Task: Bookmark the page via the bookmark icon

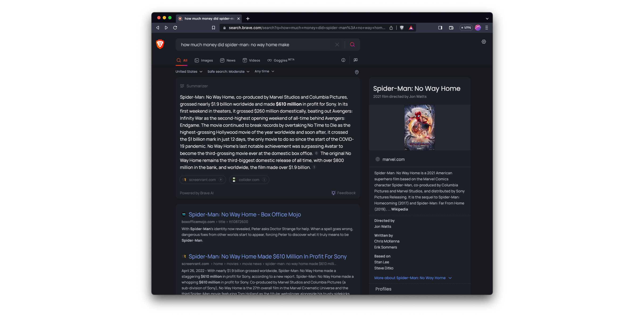Action: click(x=213, y=28)
